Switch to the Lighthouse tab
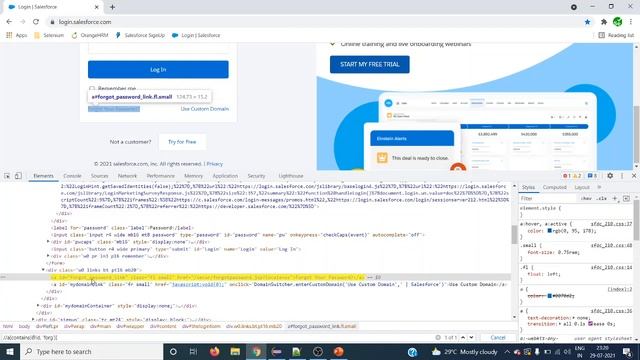Image resolution: width=640 pixels, height=360 pixels. (x=291, y=176)
